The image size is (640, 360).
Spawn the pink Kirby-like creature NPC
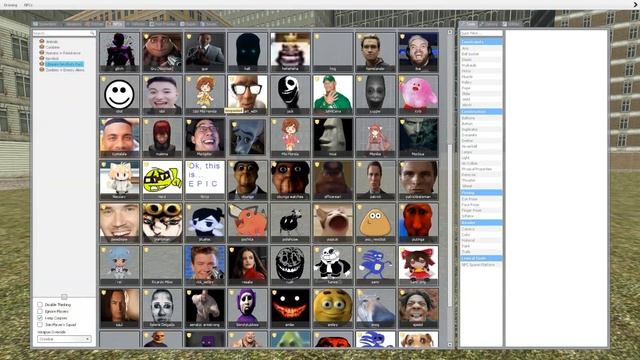(418, 95)
